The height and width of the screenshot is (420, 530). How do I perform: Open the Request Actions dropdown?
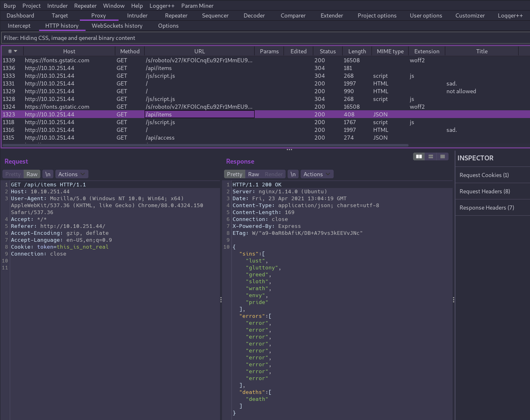coord(72,174)
